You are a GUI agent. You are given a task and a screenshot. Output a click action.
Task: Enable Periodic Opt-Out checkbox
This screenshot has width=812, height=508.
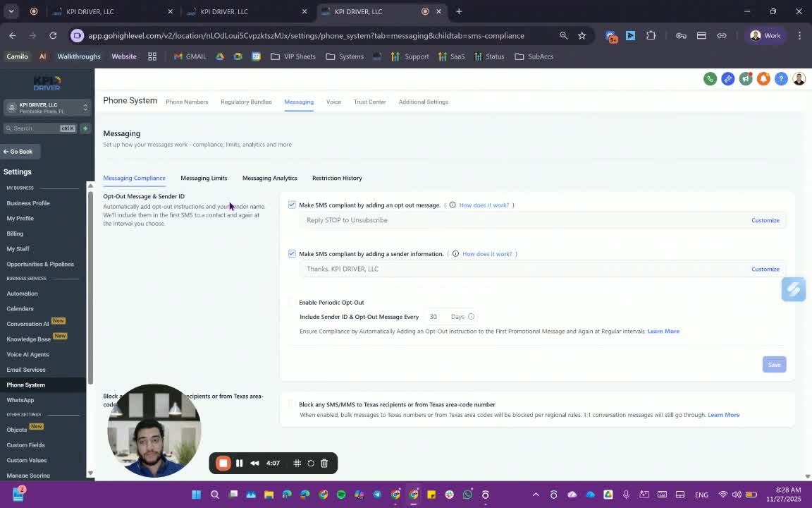[x=292, y=302]
